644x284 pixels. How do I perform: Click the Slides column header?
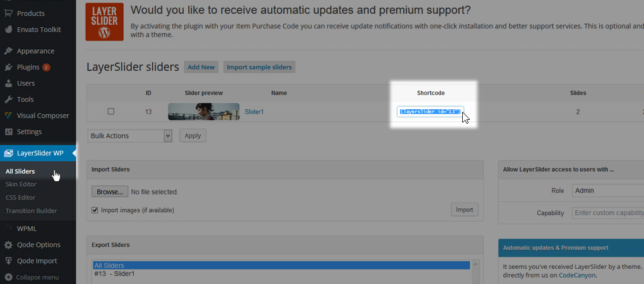(x=578, y=93)
